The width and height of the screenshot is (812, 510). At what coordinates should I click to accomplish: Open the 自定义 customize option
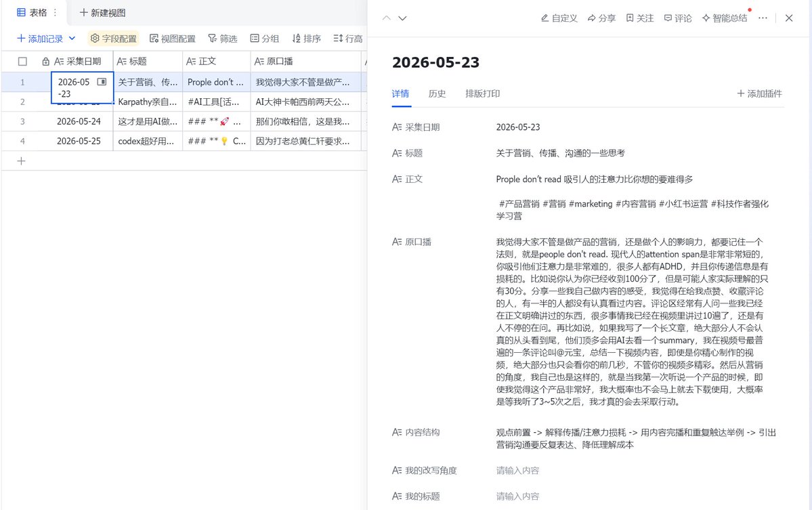point(559,18)
